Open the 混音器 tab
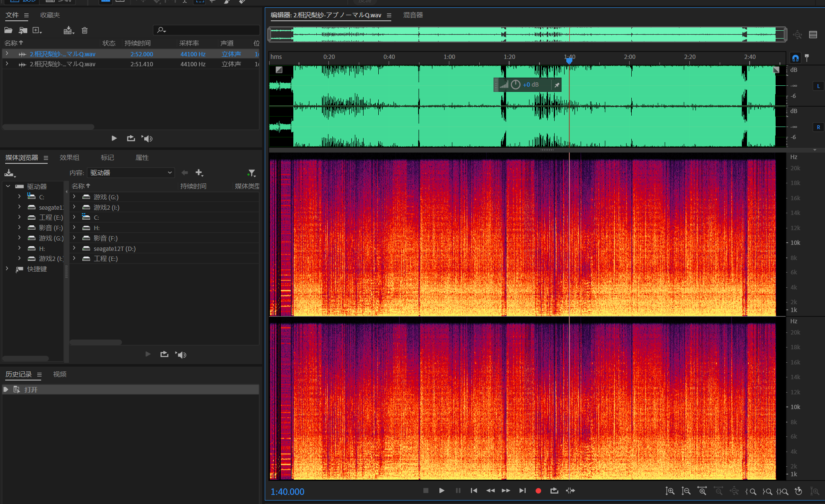The width and height of the screenshot is (825, 504). (413, 15)
